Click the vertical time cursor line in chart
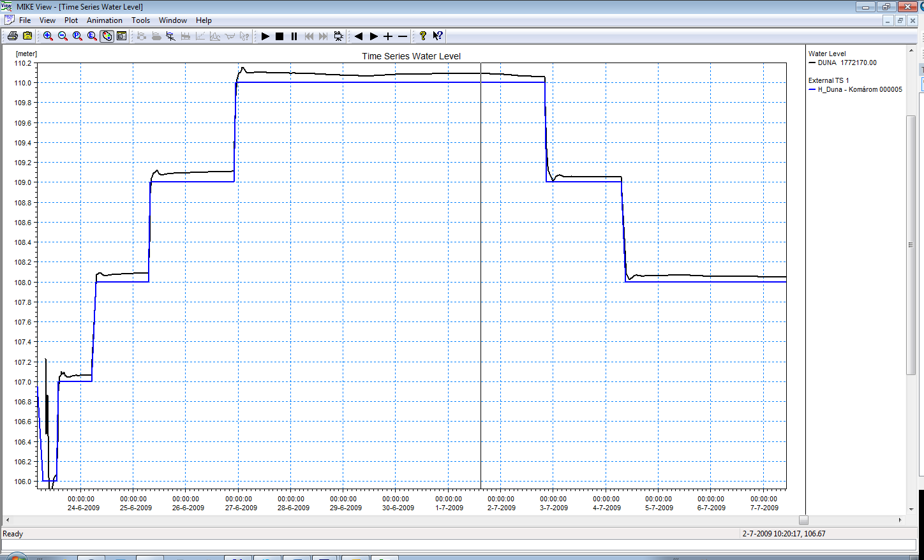This screenshot has height=560, width=924. click(x=481, y=276)
